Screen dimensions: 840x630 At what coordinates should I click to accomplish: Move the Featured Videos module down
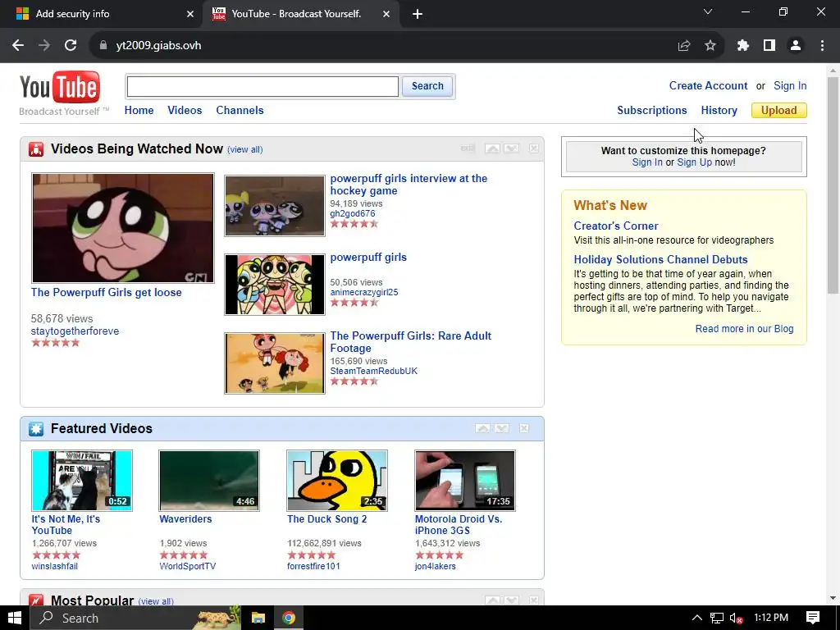click(502, 428)
